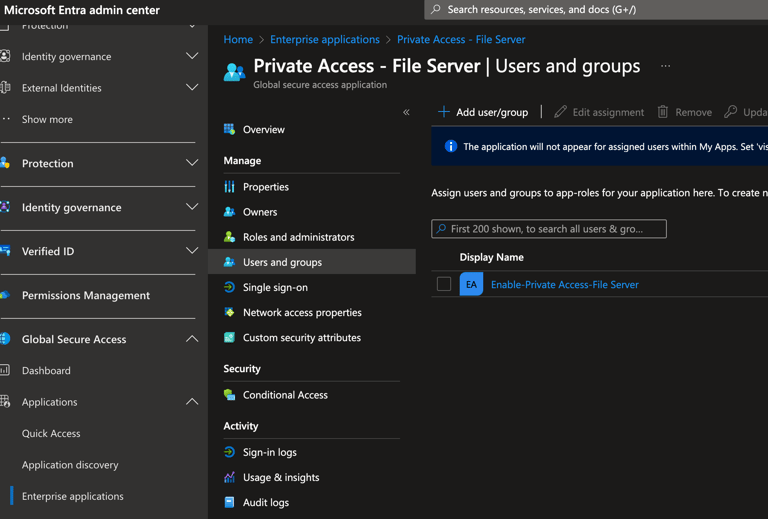Click the plus icon for Add user/group
Viewport: 768px width, 519px height.
(x=444, y=112)
